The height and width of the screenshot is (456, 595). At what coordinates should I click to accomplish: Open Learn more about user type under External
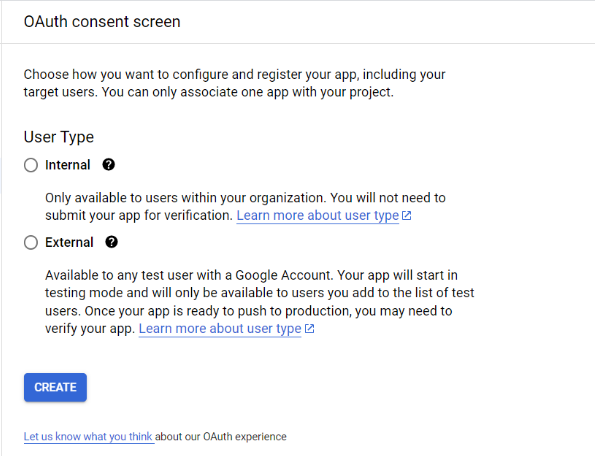coord(220,329)
